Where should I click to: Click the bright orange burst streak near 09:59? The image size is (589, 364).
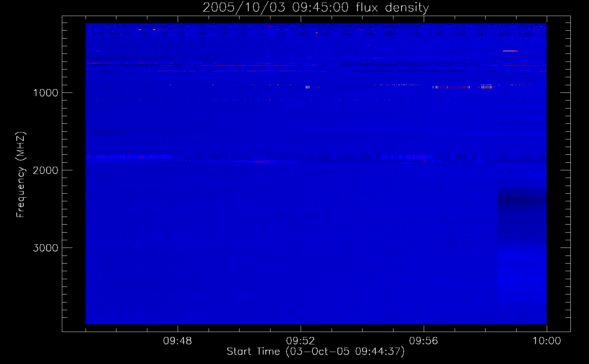pos(510,51)
